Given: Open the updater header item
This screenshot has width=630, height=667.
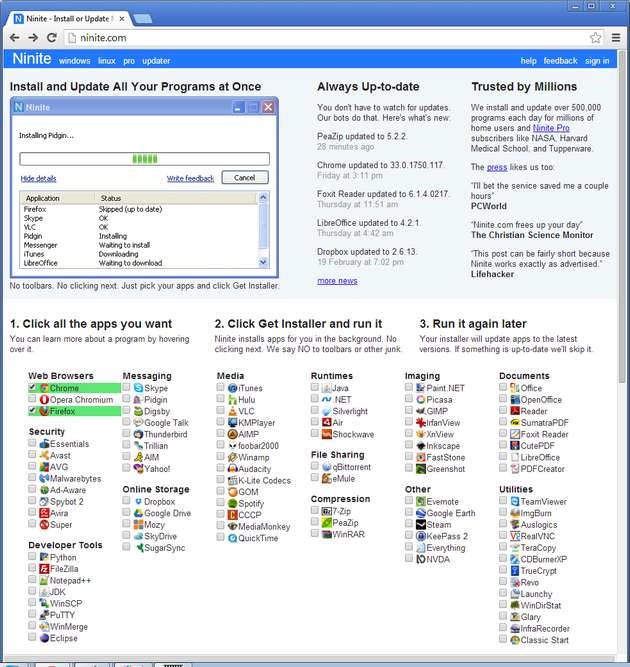Looking at the screenshot, I should [156, 61].
